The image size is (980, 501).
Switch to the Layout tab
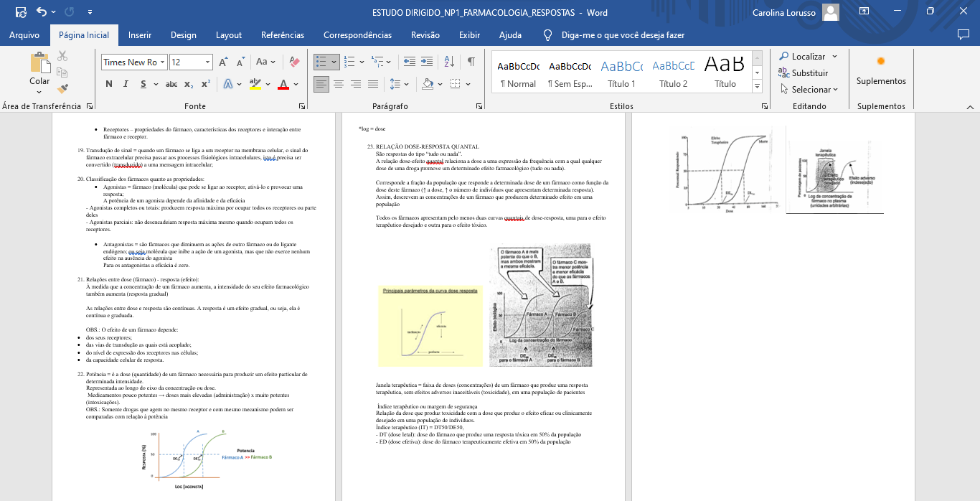(x=229, y=35)
